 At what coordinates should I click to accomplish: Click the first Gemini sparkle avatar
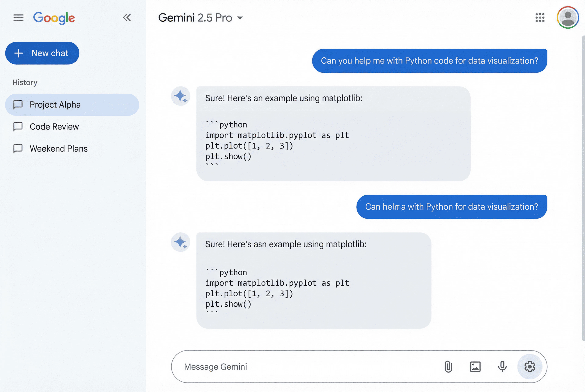181,96
